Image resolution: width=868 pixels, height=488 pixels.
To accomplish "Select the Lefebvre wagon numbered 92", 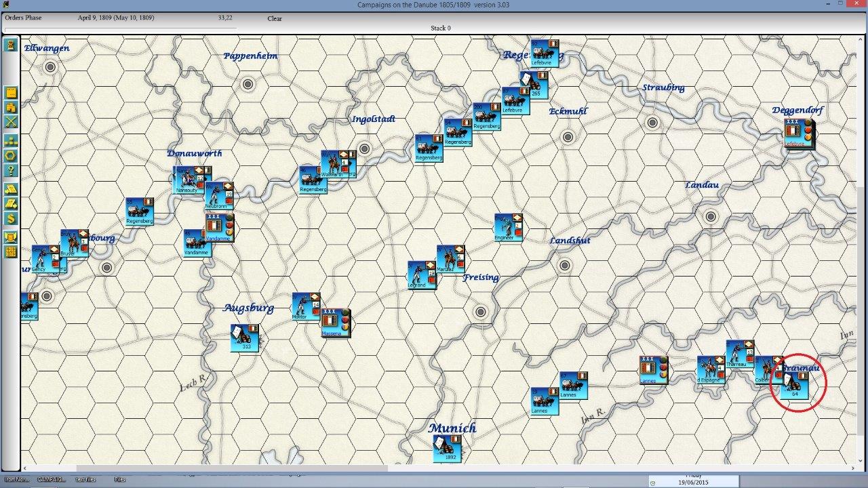I will coord(544,53).
